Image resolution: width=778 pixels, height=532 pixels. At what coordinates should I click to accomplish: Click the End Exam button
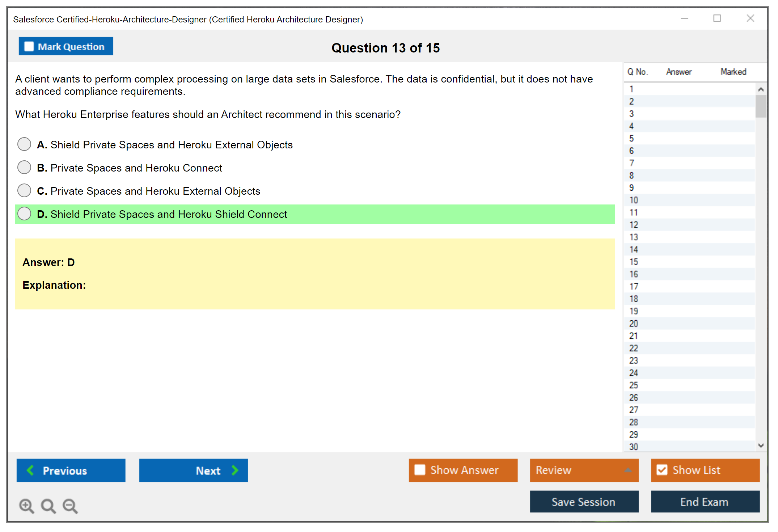pos(705,502)
